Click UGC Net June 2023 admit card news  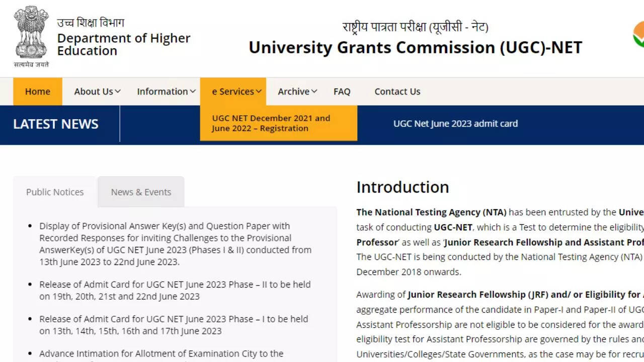click(x=455, y=124)
